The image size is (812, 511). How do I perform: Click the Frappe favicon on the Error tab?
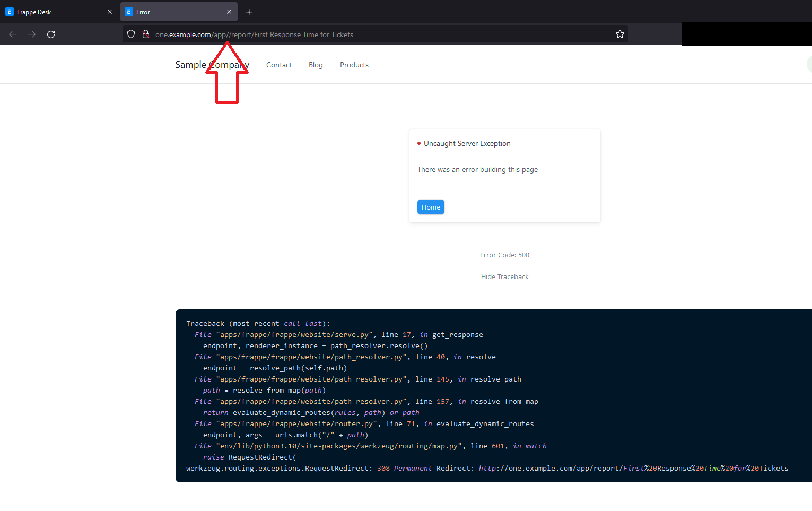click(128, 11)
